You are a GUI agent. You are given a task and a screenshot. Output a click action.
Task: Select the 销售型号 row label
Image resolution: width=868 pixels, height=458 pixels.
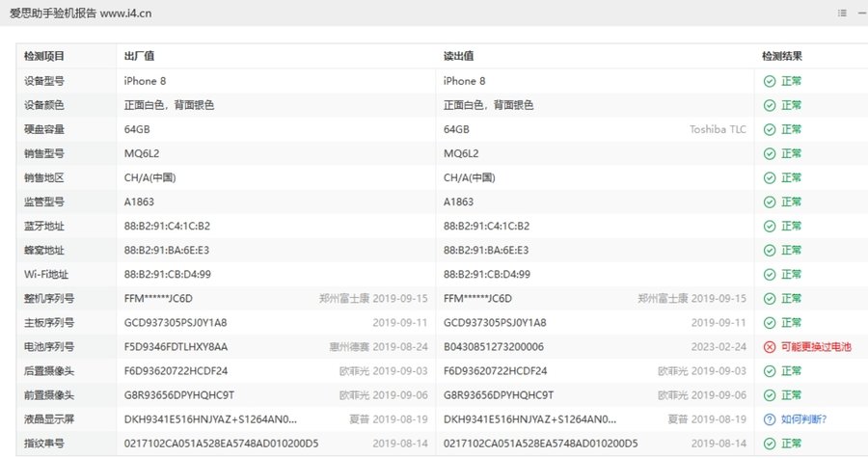43,153
